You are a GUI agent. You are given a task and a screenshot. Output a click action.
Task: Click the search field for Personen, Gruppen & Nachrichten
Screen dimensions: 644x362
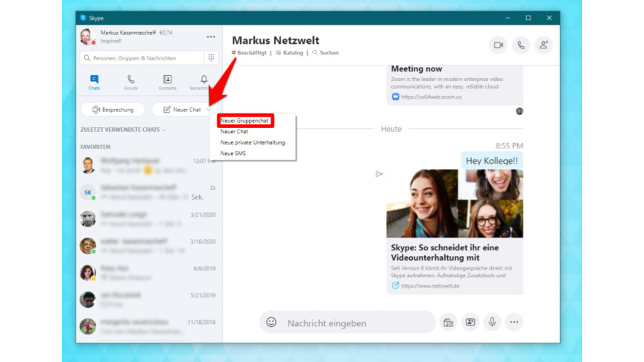point(142,58)
